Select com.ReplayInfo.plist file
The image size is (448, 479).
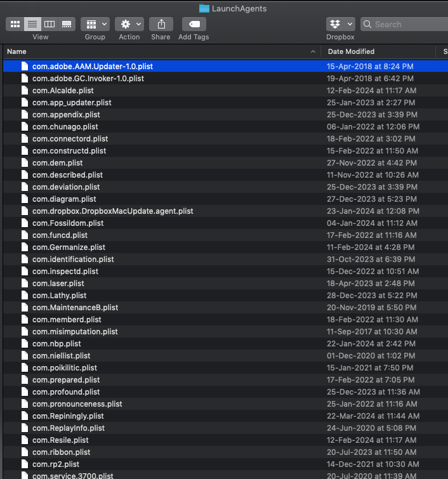pos(225,428)
